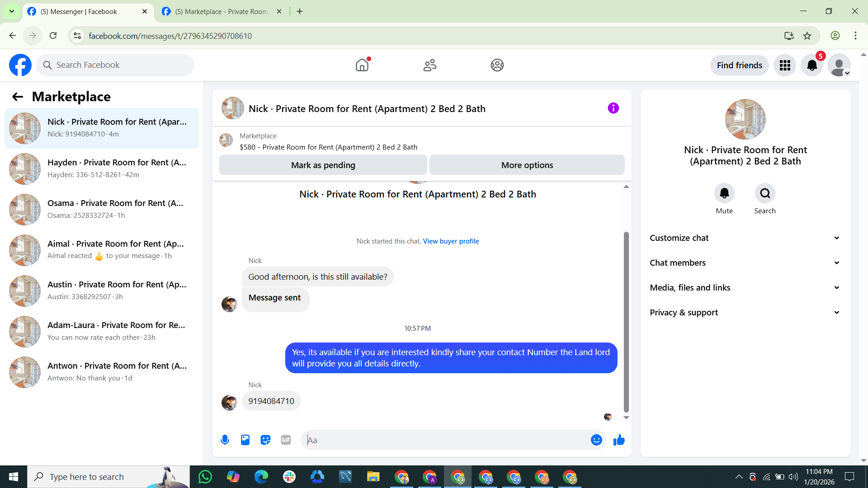Expand Privacy & support section
The height and width of the screenshot is (488, 868).
[x=745, y=313]
